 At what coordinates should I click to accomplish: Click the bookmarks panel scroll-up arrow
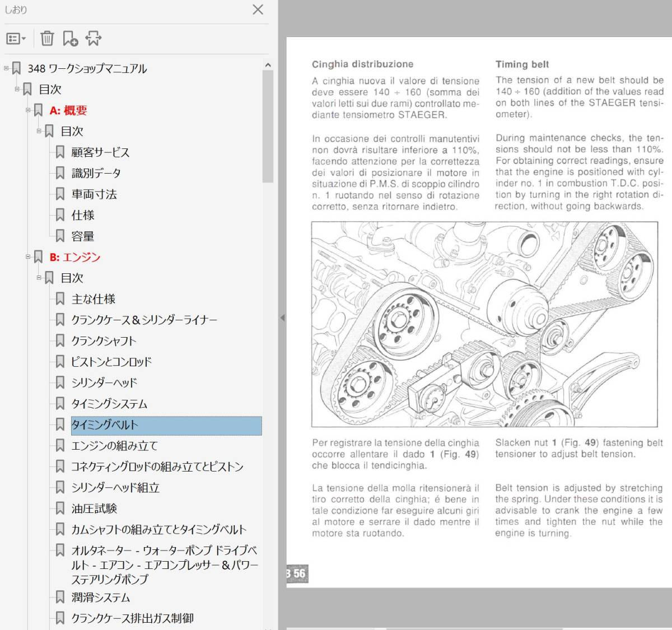pyautogui.click(x=268, y=65)
